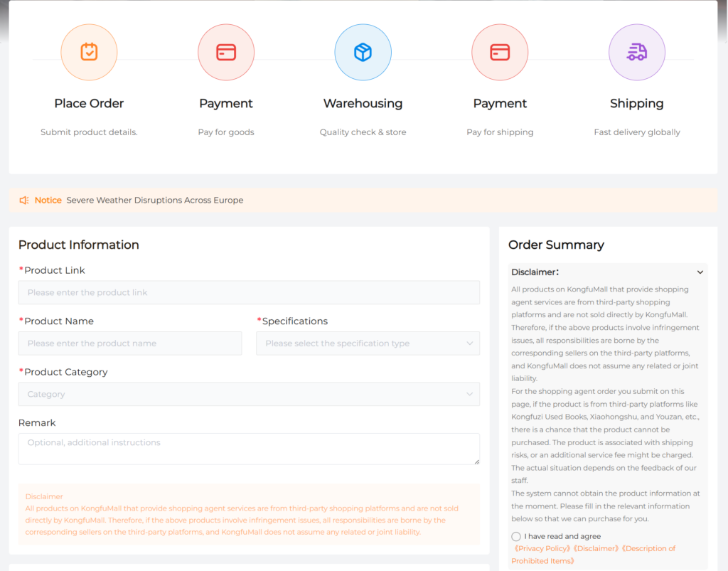Focus the Product Link input field
This screenshot has height=571, width=728.
pos(249,292)
